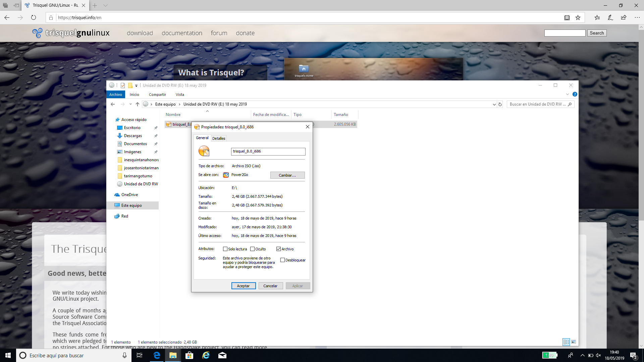Click new folder icon in Explorer title bar
This screenshot has width=644, height=362.
click(130, 85)
